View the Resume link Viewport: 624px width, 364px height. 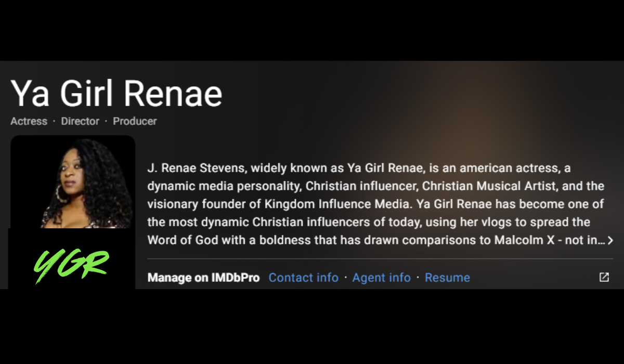point(447,278)
